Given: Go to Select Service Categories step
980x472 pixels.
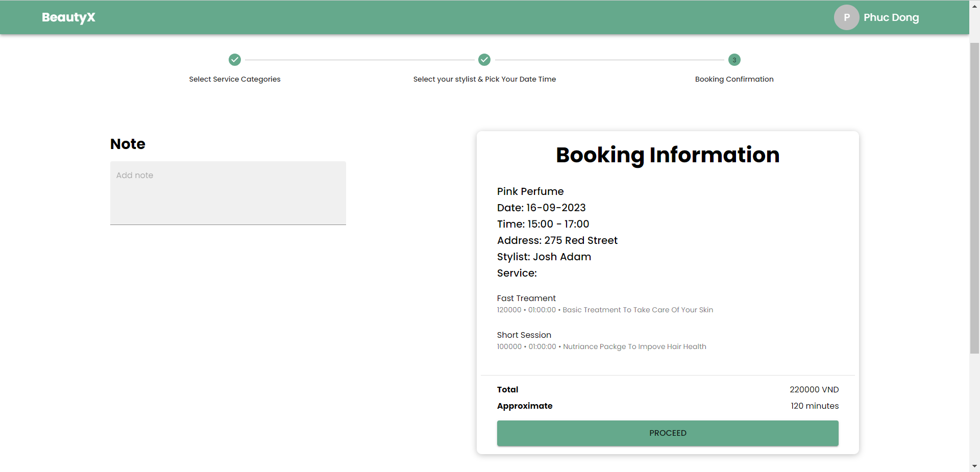Looking at the screenshot, I should [235, 79].
